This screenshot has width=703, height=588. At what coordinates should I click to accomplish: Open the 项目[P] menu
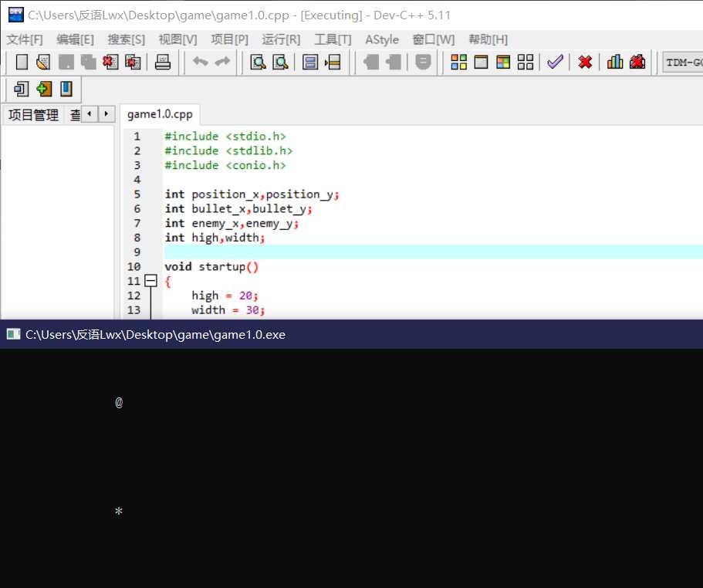[229, 39]
